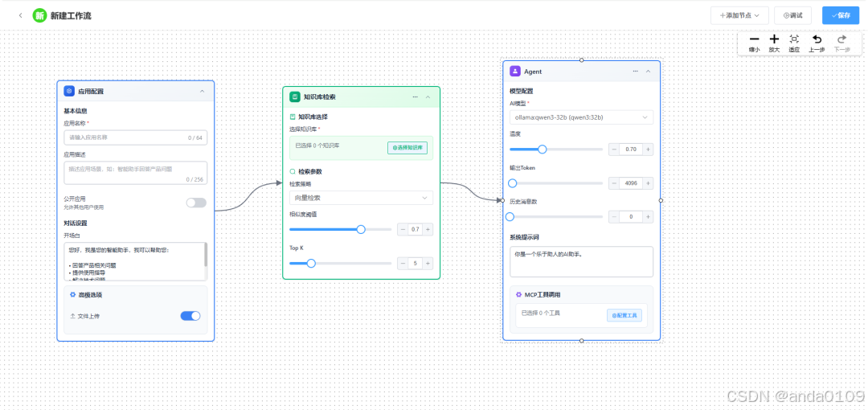Click the 模型配置 heading text
Screen dimensions: 868x410
(x=522, y=91)
